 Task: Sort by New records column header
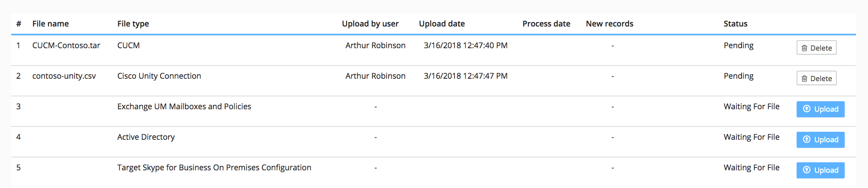(x=610, y=24)
